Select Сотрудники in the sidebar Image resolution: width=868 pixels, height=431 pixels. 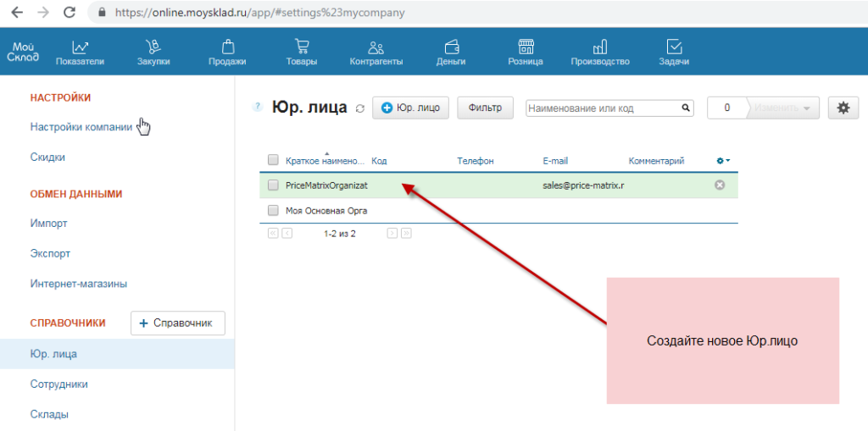click(58, 384)
